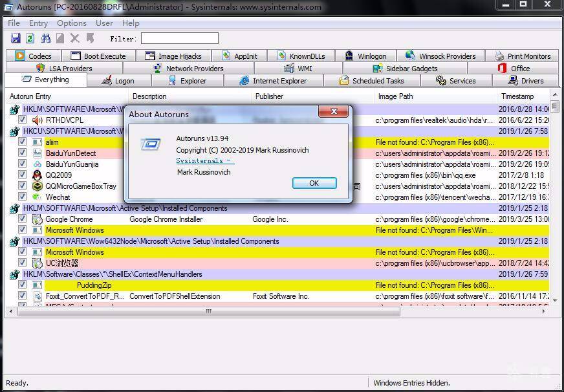Click the Save toolbar icon

tap(16, 38)
